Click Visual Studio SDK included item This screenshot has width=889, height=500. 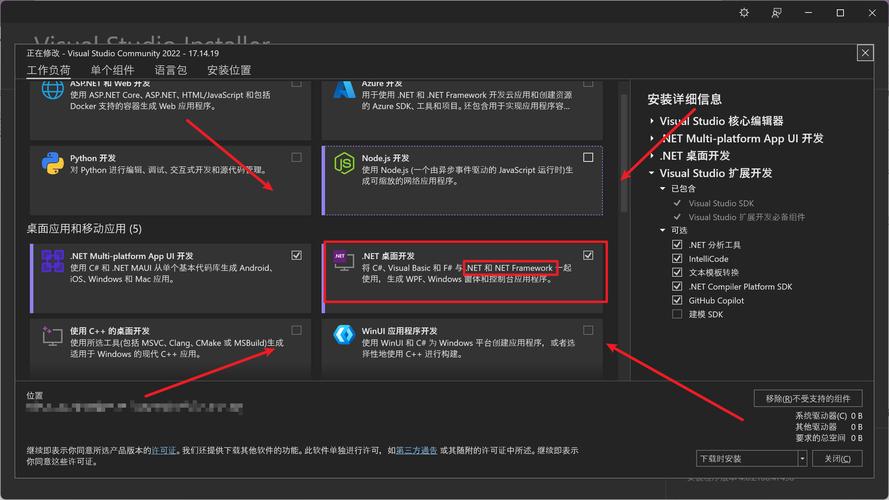[x=721, y=203]
